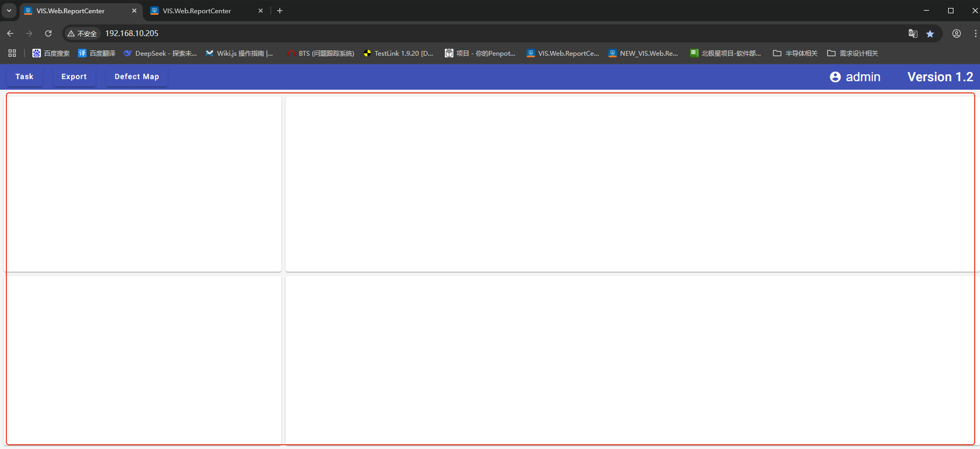Screen dimensions: 980x449
Task: Reload the page with refresh icon
Action: click(x=48, y=33)
